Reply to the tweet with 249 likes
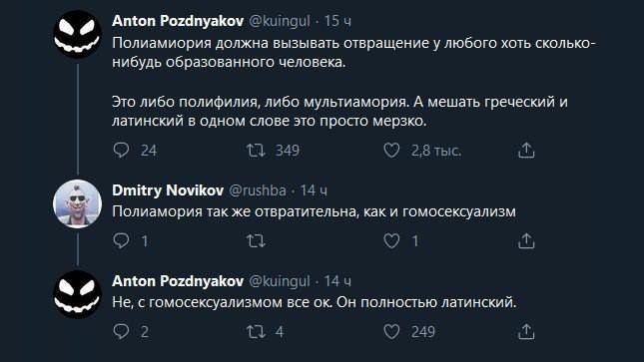Image resolution: width=644 pixels, height=362 pixels. (x=121, y=332)
